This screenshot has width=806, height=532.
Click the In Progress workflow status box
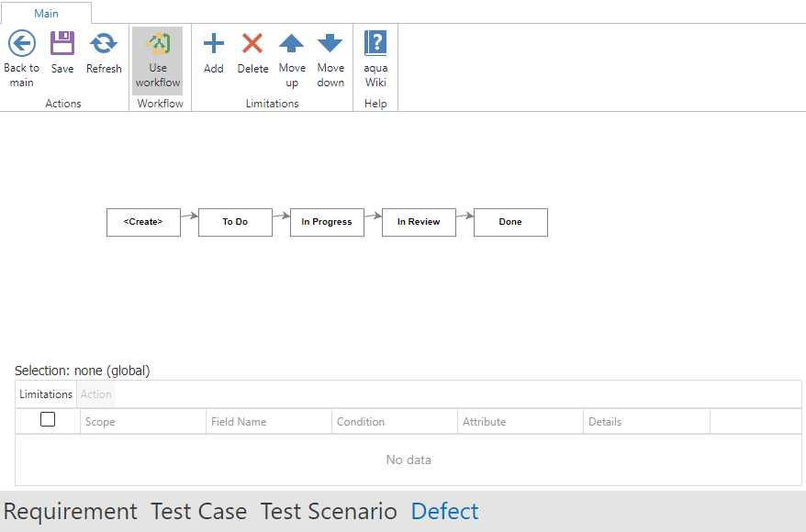coord(327,222)
